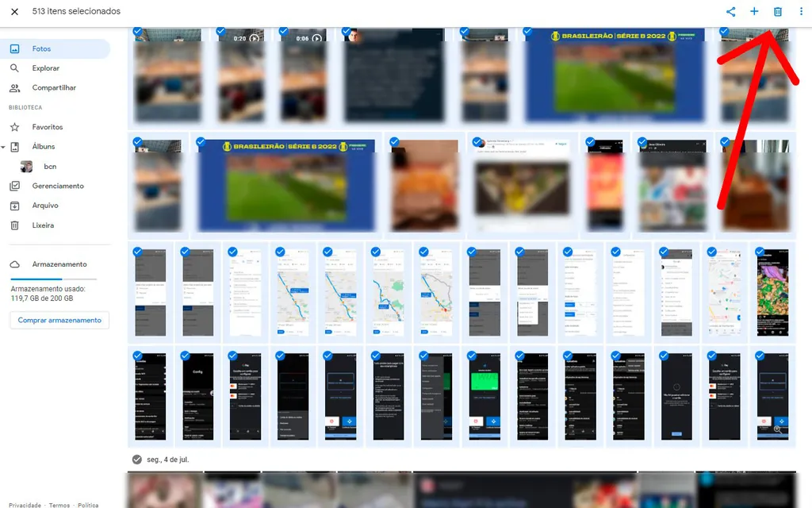Clear selection with the X icon
This screenshot has width=812, height=508.
point(14,12)
